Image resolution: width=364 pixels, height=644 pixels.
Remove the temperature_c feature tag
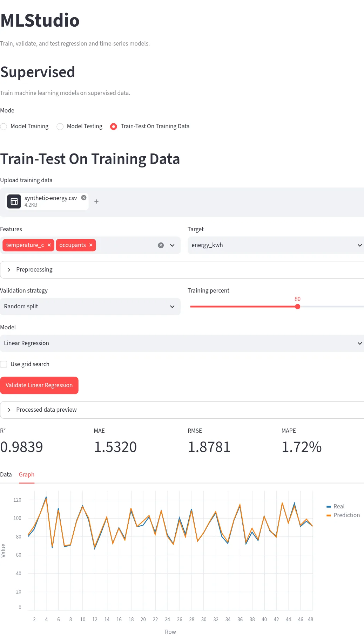click(x=49, y=245)
